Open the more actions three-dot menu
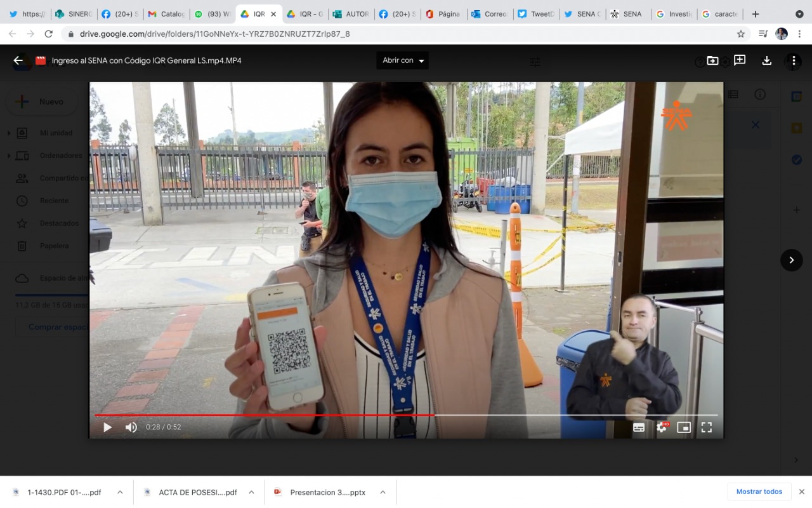Viewport: 812px width, 508px height. click(x=794, y=60)
